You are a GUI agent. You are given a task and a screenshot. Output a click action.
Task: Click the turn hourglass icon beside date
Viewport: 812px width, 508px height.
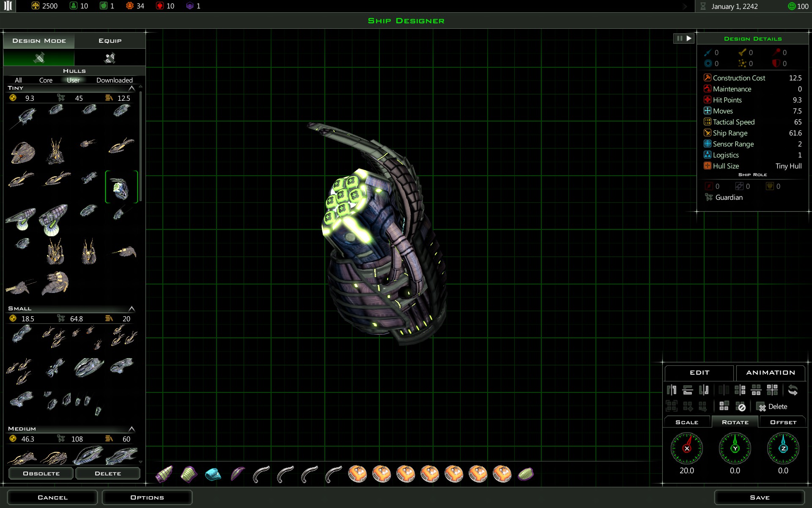(x=703, y=6)
